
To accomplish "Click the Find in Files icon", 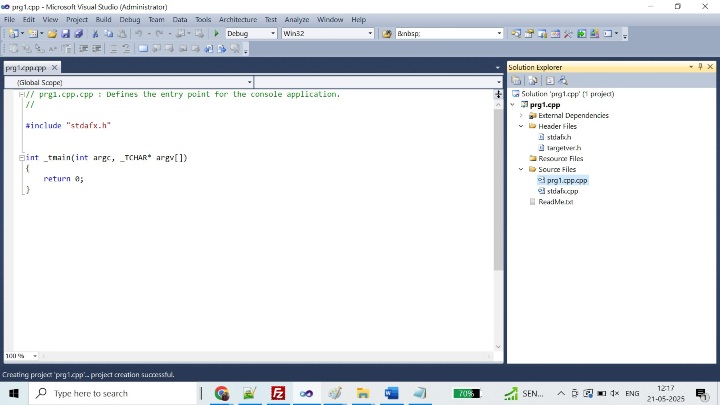I will coord(387,33).
